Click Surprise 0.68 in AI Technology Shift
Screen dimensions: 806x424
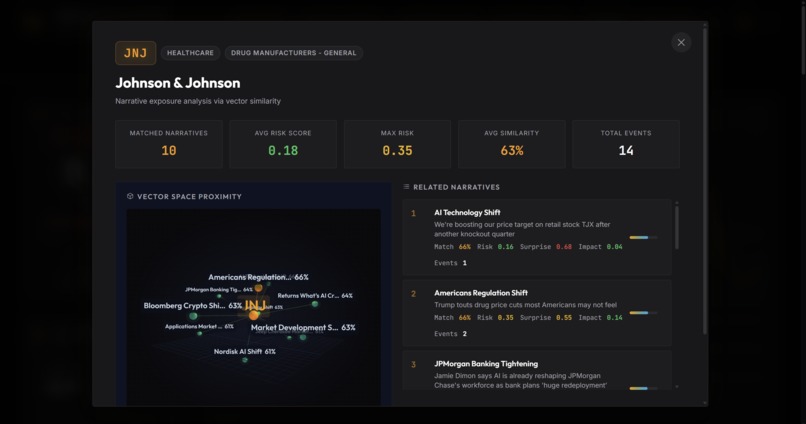(x=546, y=247)
